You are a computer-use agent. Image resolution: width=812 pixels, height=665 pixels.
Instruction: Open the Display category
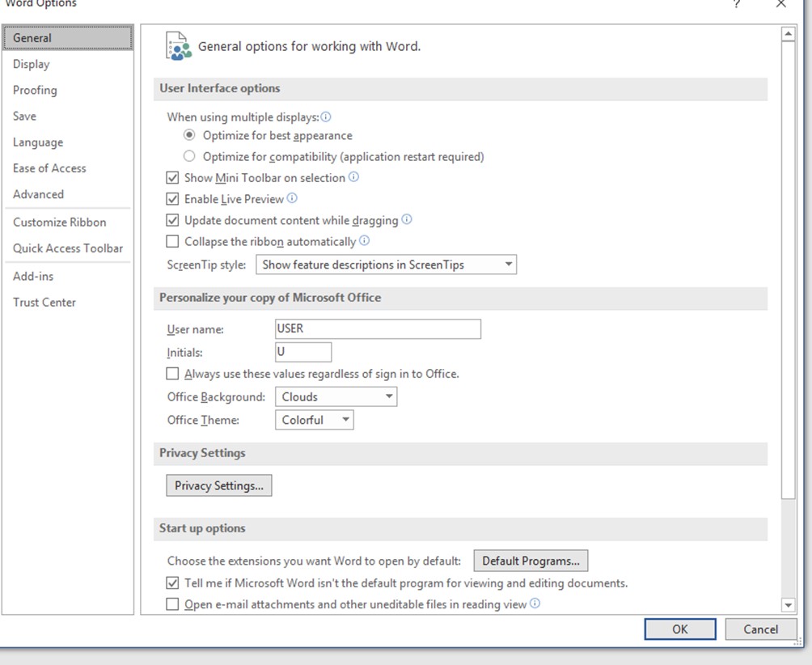[68, 64]
